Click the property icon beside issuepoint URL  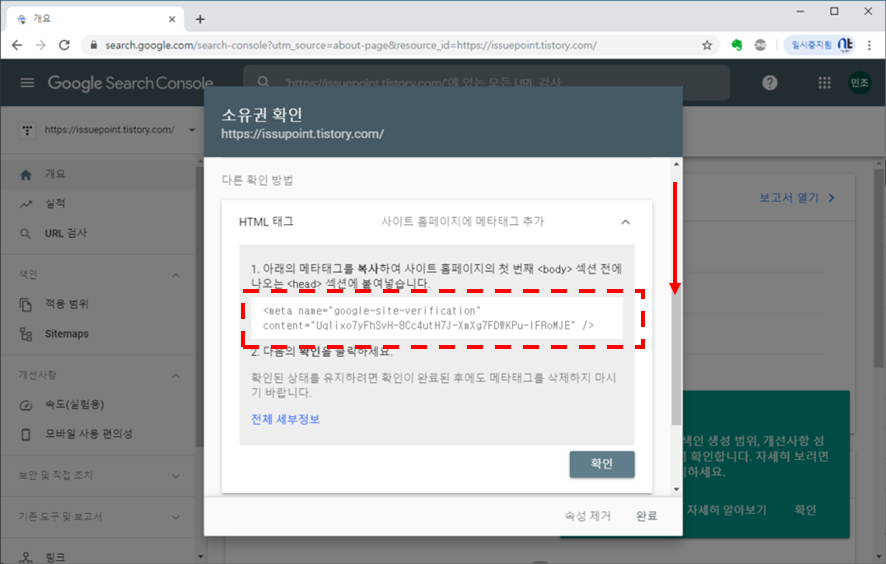tap(27, 130)
